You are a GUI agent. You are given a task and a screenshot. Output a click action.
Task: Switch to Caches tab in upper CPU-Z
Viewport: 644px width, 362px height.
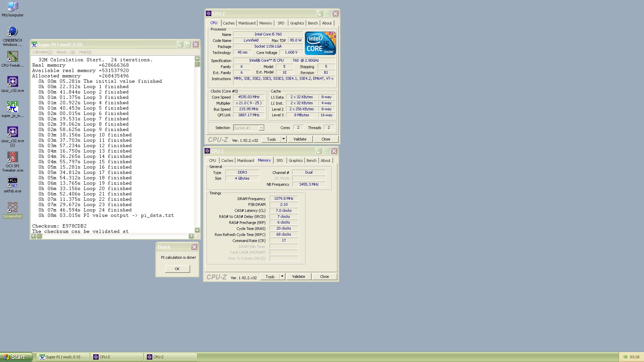click(228, 23)
